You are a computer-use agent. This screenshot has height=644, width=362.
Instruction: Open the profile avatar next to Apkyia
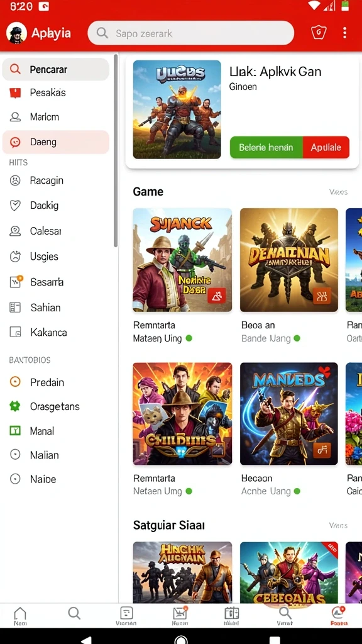click(x=16, y=33)
